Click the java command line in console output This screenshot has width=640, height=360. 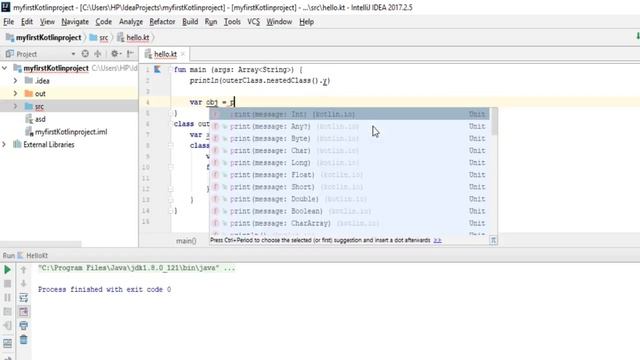[x=136, y=268]
